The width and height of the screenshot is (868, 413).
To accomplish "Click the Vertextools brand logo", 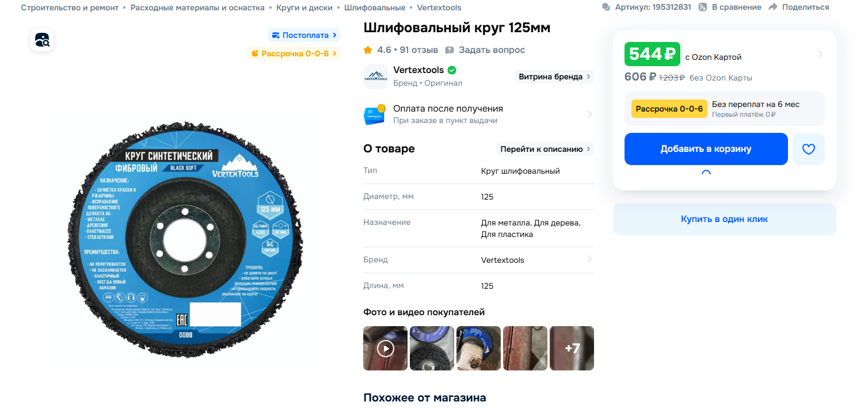I will pyautogui.click(x=376, y=77).
